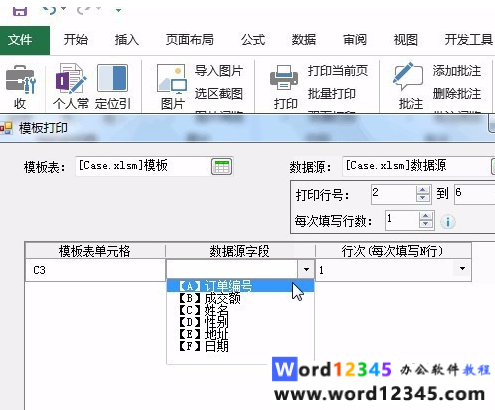The image size is (495, 410).
Task: Toggle the 数据源字段 combo box arrow
Action: [x=306, y=269]
